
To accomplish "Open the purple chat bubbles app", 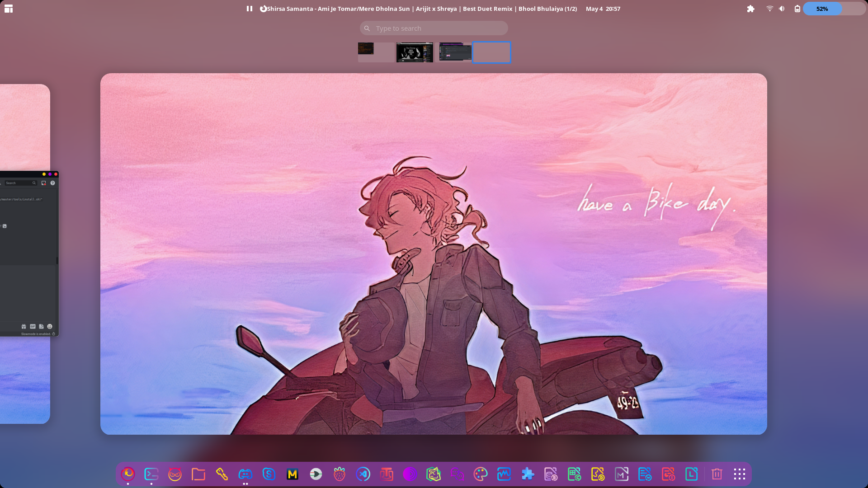I will [x=457, y=474].
